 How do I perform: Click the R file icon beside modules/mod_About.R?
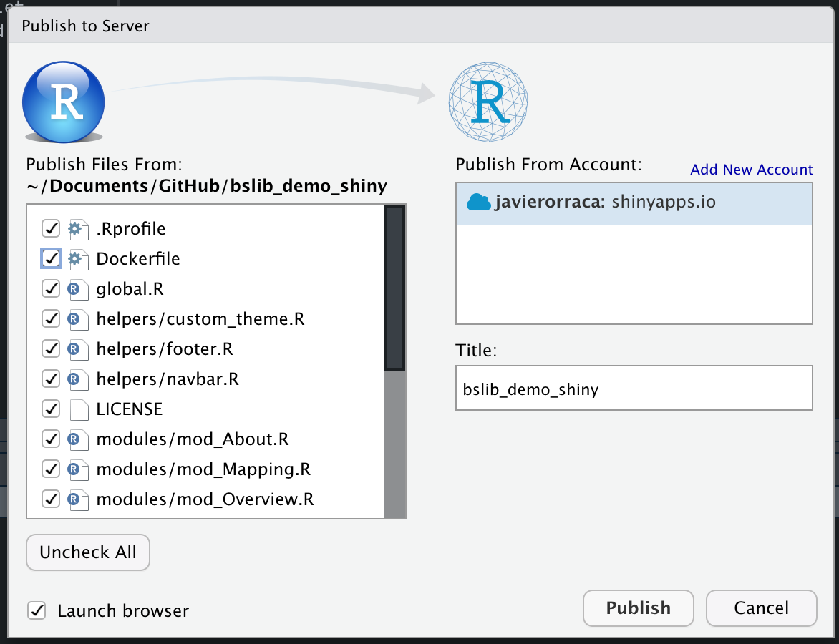[78, 439]
